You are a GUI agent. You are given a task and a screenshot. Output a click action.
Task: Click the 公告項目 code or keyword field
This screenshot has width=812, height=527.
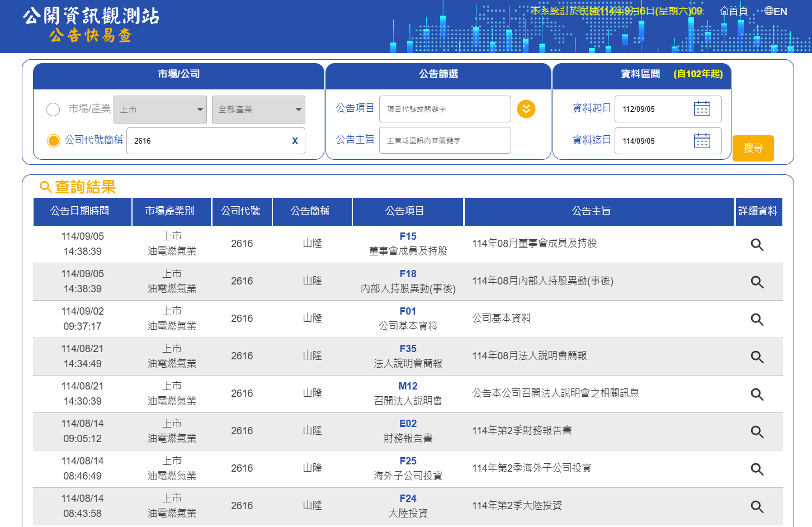445,109
